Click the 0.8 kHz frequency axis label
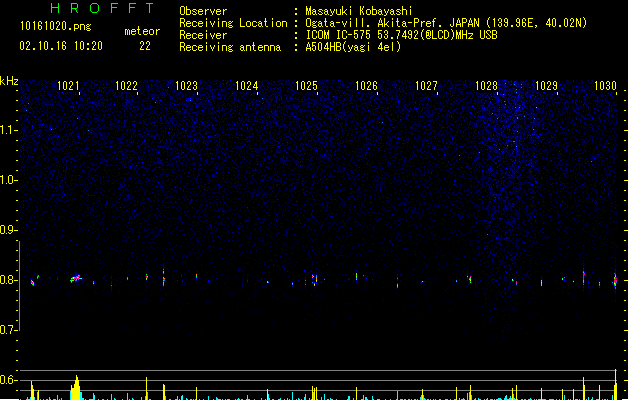This screenshot has width=629, height=400. click(8, 280)
